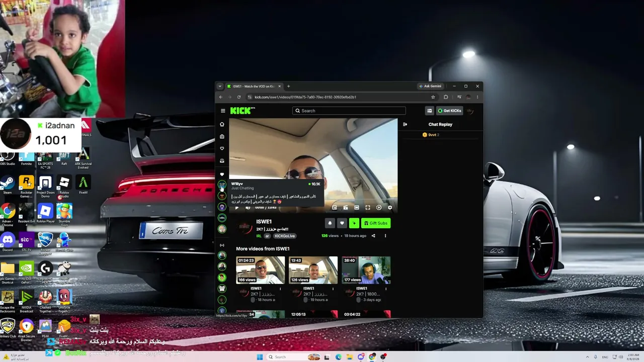
Task: Open the Chrome three-dot menu
Action: [x=477, y=97]
